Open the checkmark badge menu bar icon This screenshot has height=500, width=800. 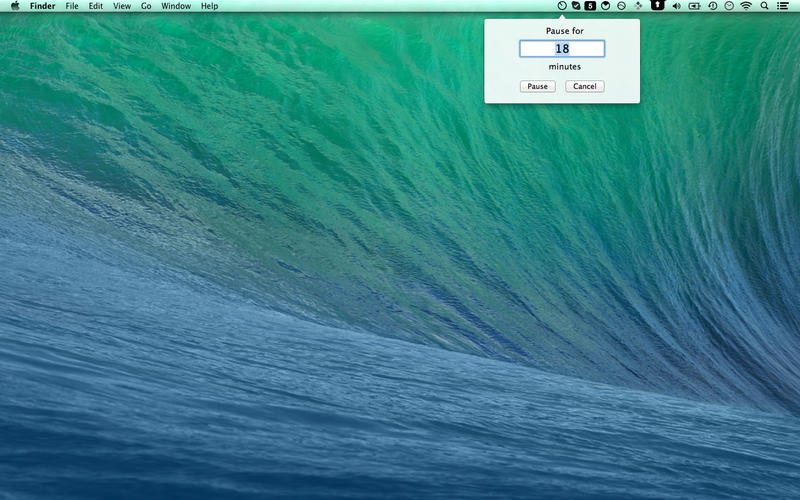(576, 6)
